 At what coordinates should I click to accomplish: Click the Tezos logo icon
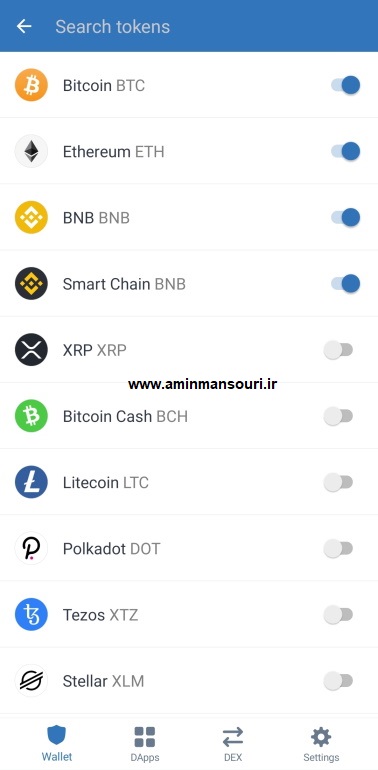pyautogui.click(x=31, y=614)
